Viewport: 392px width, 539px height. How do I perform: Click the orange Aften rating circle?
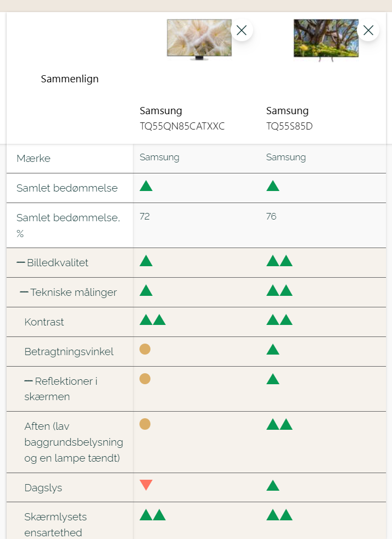coord(145,424)
